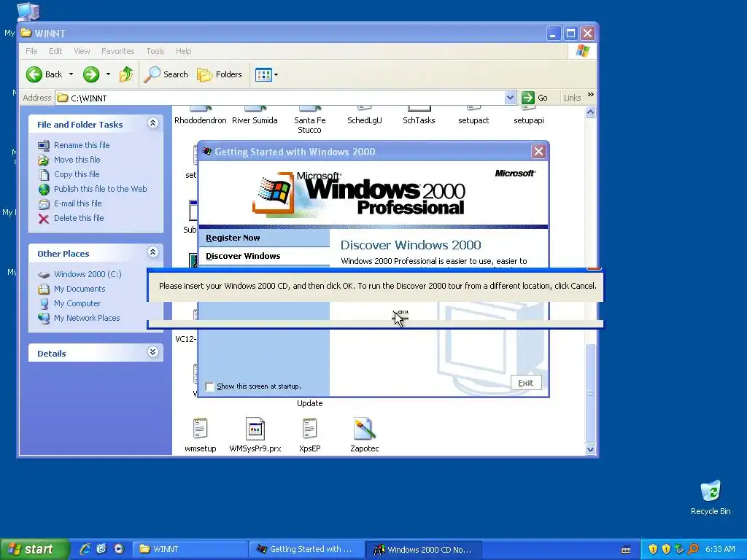The height and width of the screenshot is (560, 747).
Task: Open the View menu
Action: coord(82,51)
